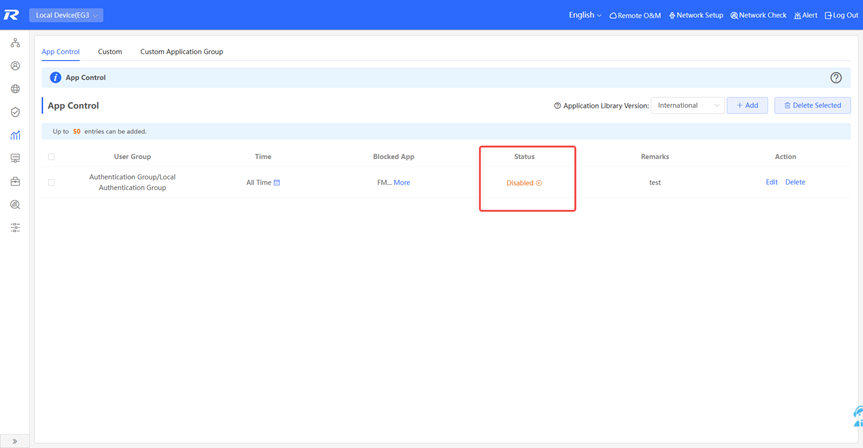Open the International library version dropdown
This screenshot has height=448, width=863.
click(x=687, y=105)
